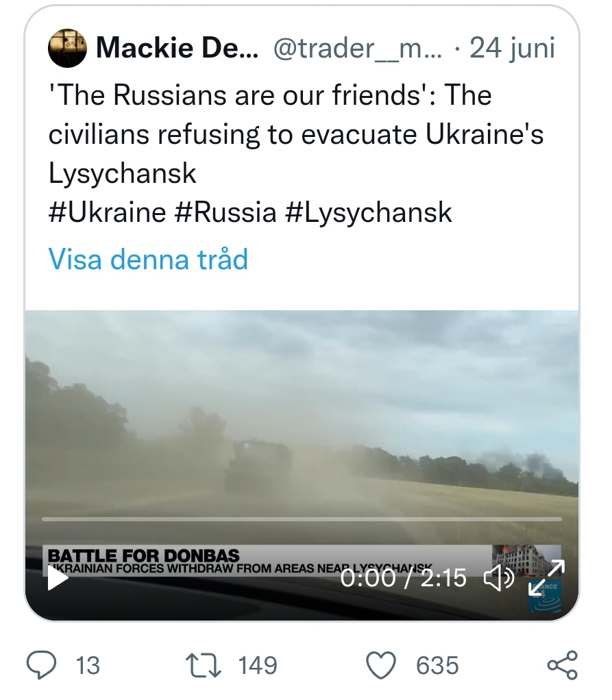
Task: Open the #Ukraine hashtag
Action: (x=107, y=212)
